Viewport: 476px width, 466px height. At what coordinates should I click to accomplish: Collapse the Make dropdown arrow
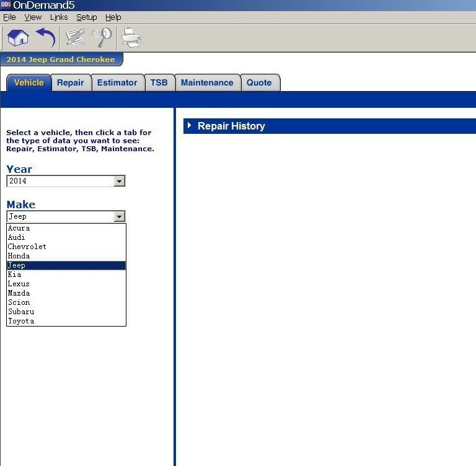[x=120, y=217]
